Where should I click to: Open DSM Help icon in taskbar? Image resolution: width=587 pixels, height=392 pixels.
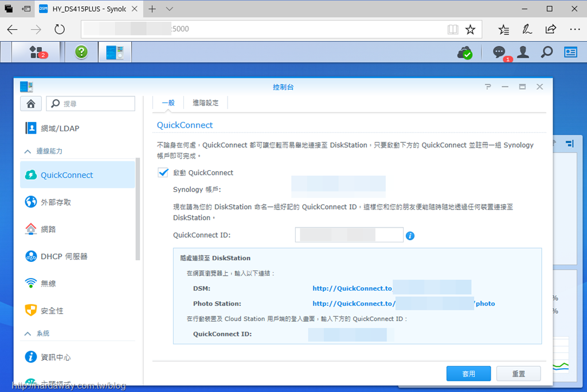click(81, 52)
